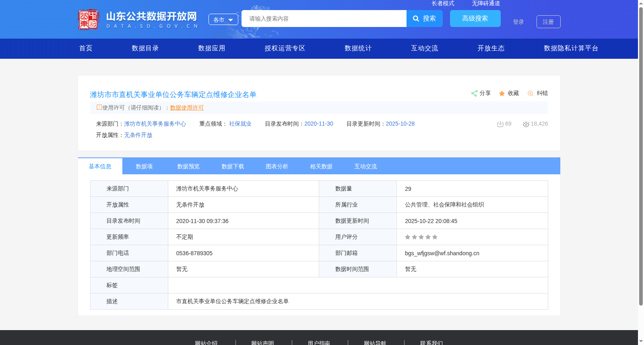Open the 数据目录 navigation menu
644x345 pixels.
click(145, 48)
